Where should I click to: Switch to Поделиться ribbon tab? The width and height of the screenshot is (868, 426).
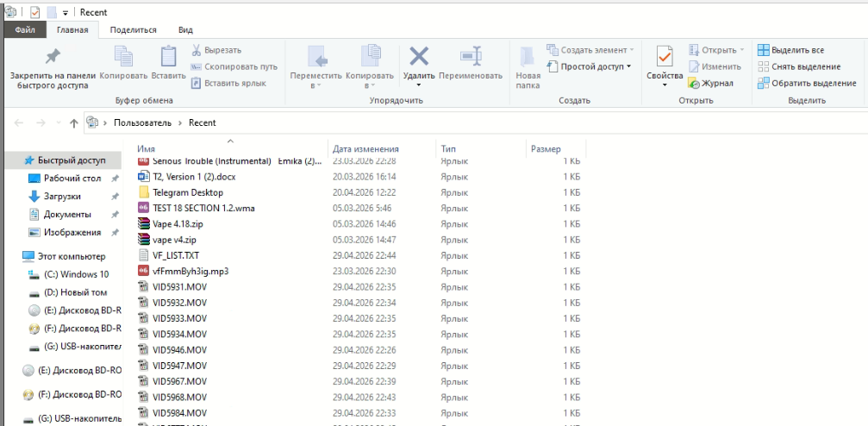[133, 30]
